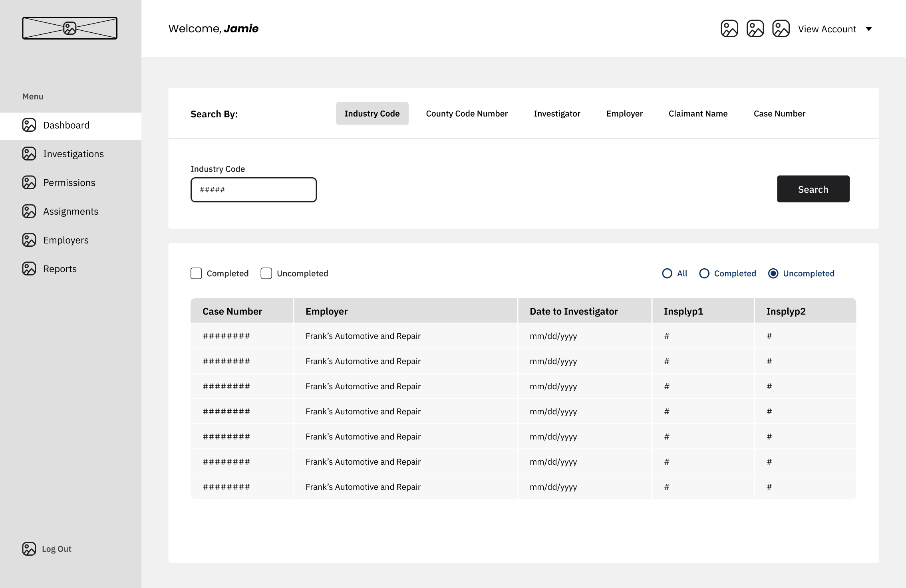The height and width of the screenshot is (588, 906).
Task: Click the Investigations menu icon
Action: tap(29, 154)
